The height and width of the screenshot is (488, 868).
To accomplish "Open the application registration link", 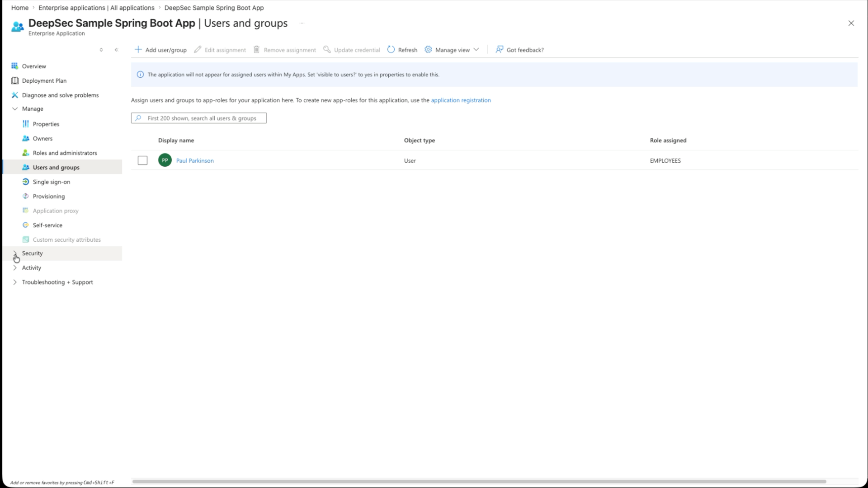I will [461, 100].
